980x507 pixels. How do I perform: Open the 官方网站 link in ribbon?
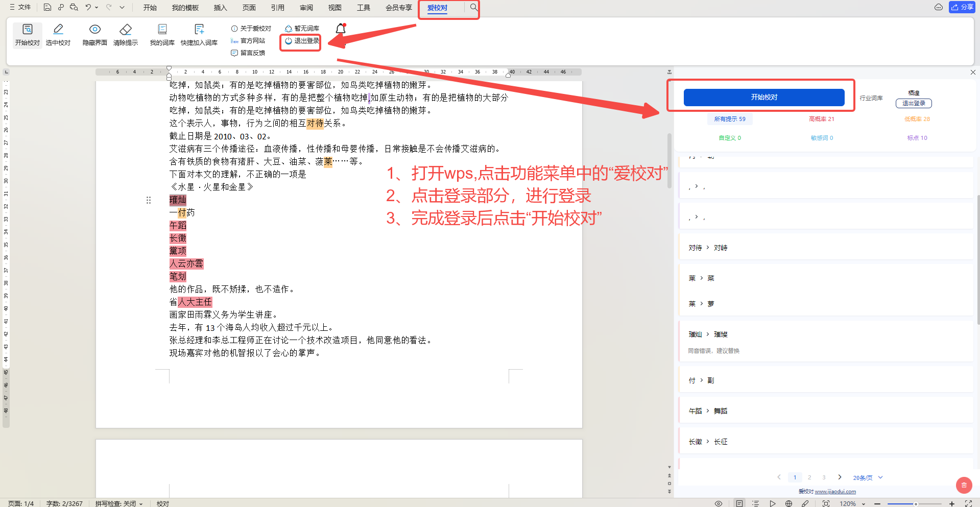click(x=248, y=41)
